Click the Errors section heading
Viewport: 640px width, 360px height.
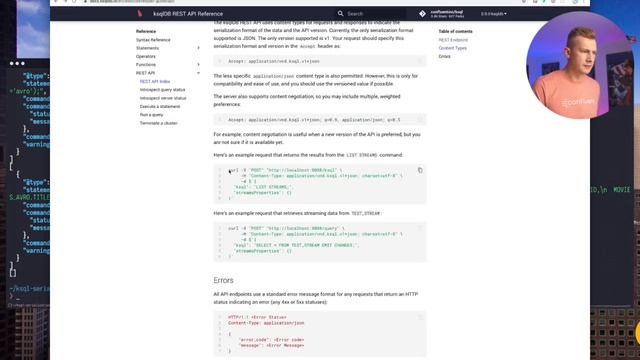click(x=223, y=280)
